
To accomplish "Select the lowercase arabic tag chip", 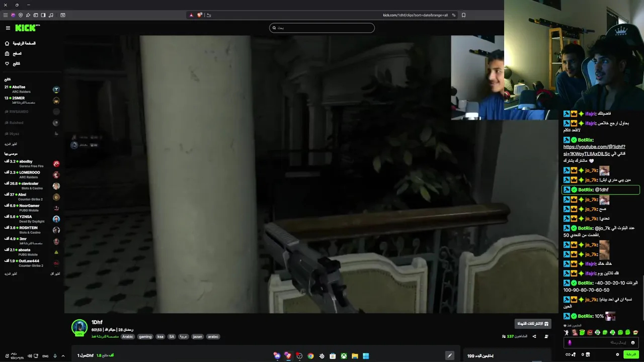I will click(213, 337).
